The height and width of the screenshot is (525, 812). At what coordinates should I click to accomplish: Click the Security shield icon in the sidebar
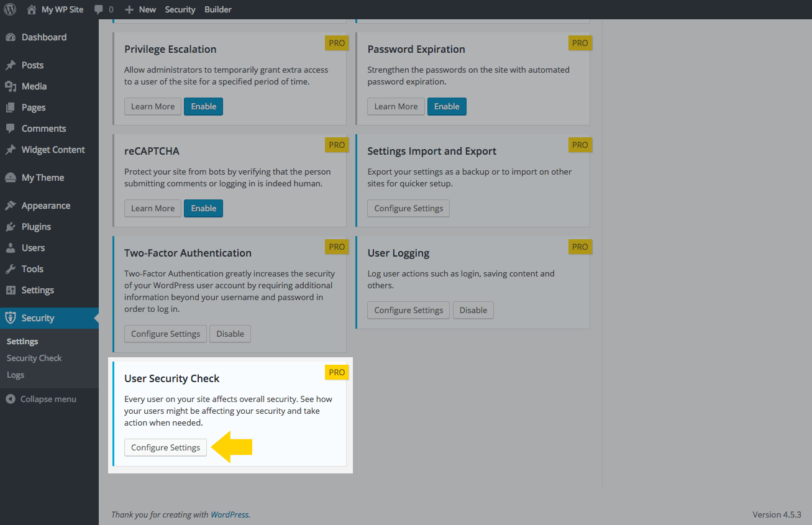click(13, 317)
